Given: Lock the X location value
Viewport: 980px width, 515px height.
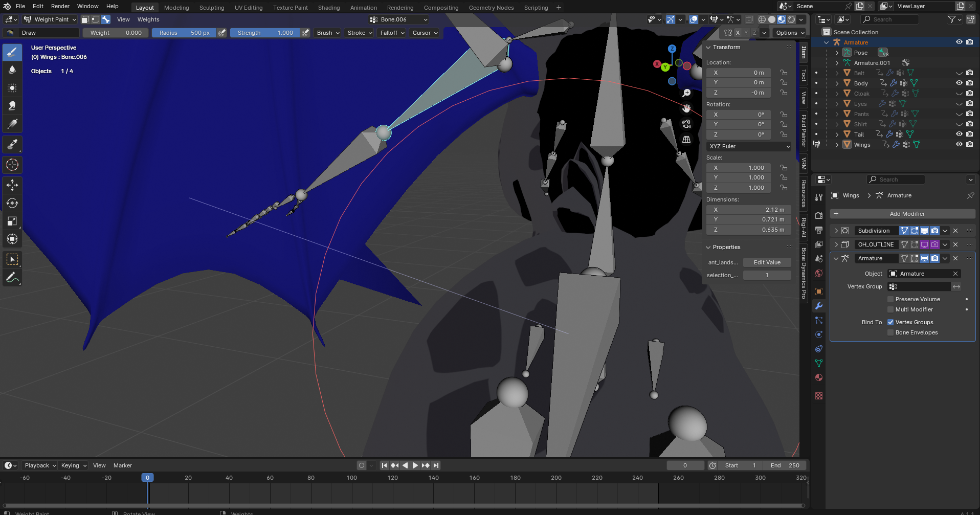Looking at the screenshot, I should [x=784, y=73].
